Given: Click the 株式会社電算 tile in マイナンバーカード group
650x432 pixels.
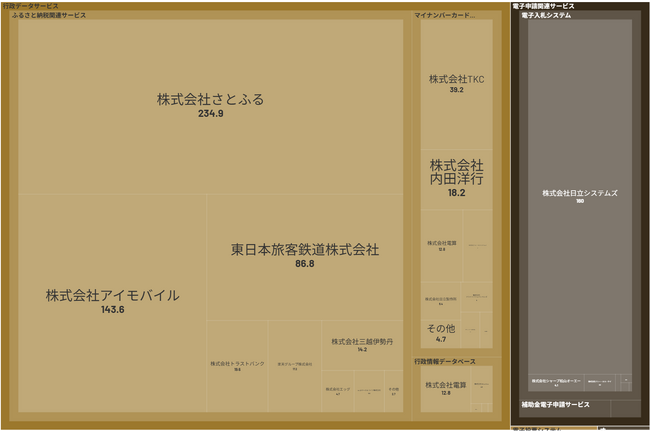Looking at the screenshot, I should [441, 245].
